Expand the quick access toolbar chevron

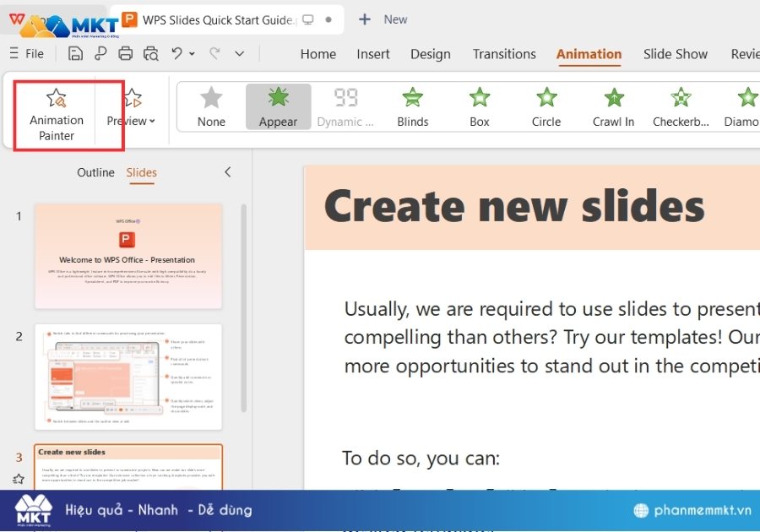point(240,54)
